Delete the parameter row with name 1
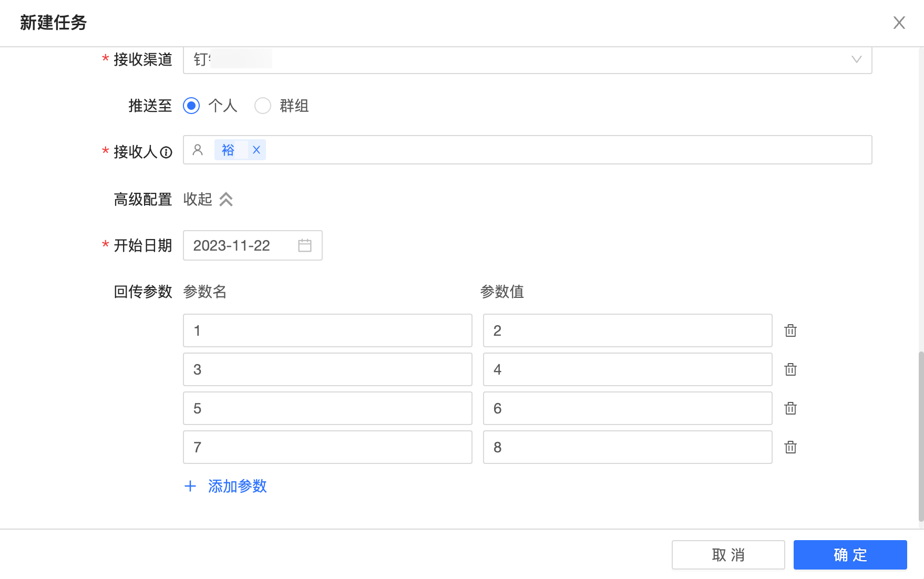Screen dimensions: 924x579 [790, 330]
